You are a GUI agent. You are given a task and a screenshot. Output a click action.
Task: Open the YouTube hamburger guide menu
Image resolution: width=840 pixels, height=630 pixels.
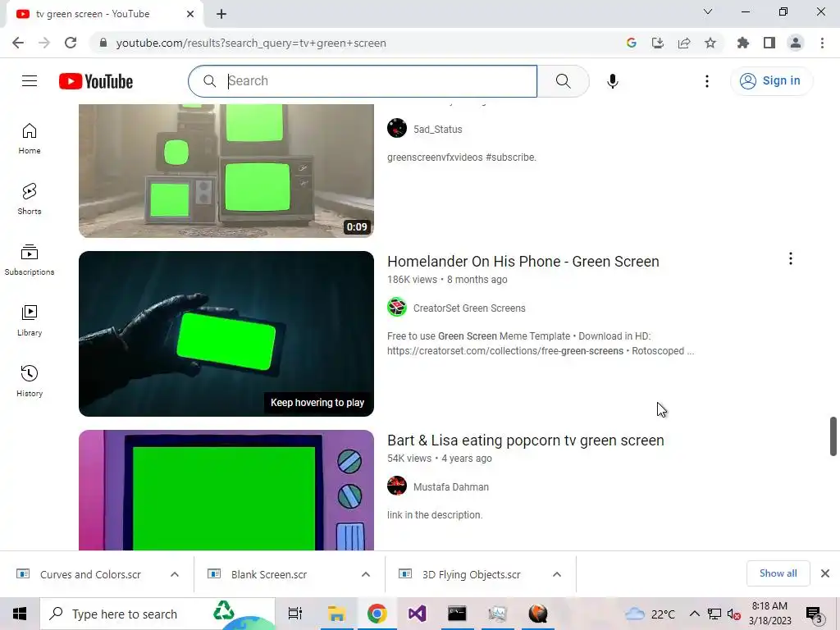point(30,81)
